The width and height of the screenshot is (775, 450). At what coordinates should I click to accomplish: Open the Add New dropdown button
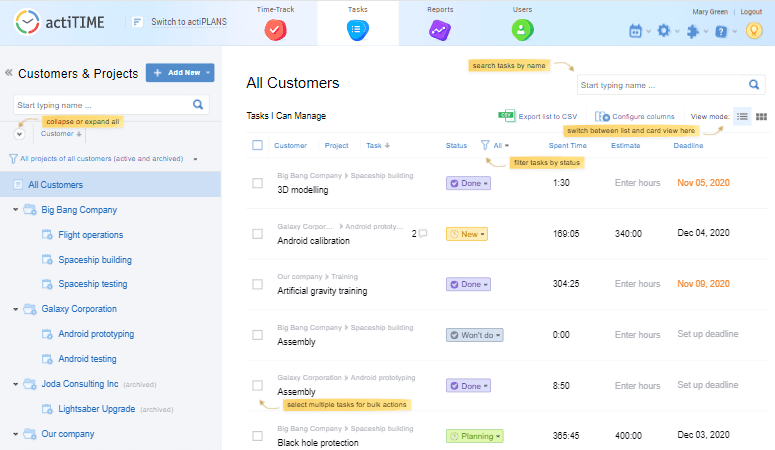(180, 73)
